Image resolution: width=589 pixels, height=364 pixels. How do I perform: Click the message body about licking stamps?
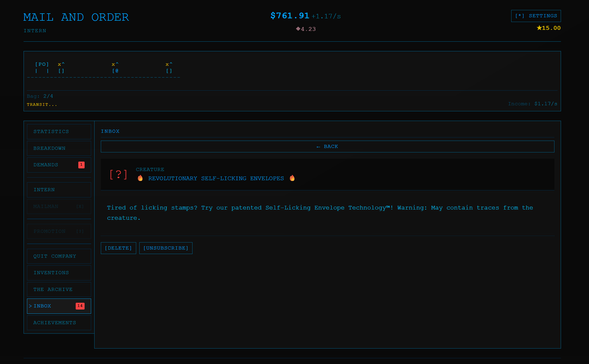coord(320,213)
